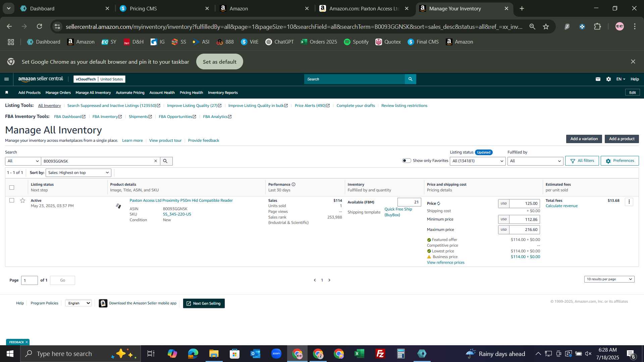Click the price refresh icon next to Price
This screenshot has height=362, width=644.
pyautogui.click(x=439, y=203)
